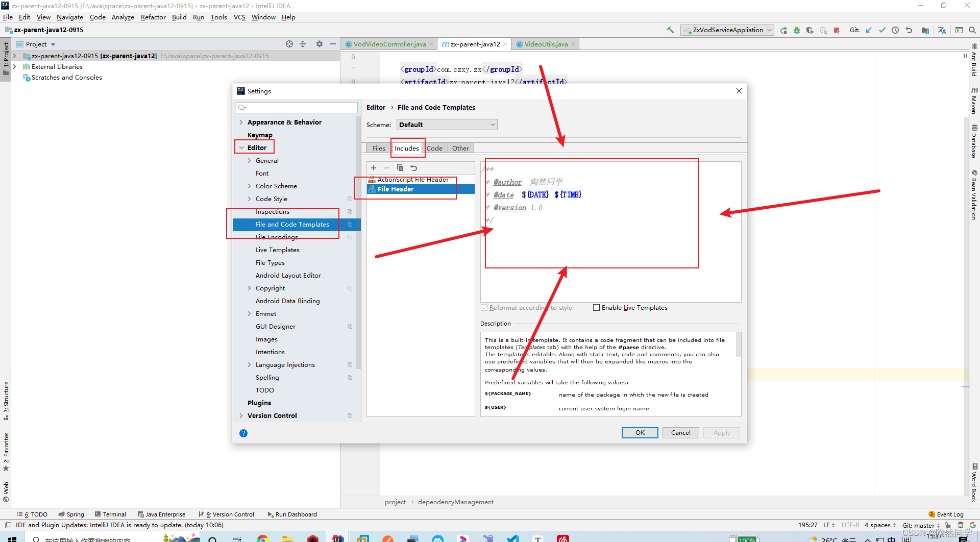Click the Settings search field

tap(297, 108)
